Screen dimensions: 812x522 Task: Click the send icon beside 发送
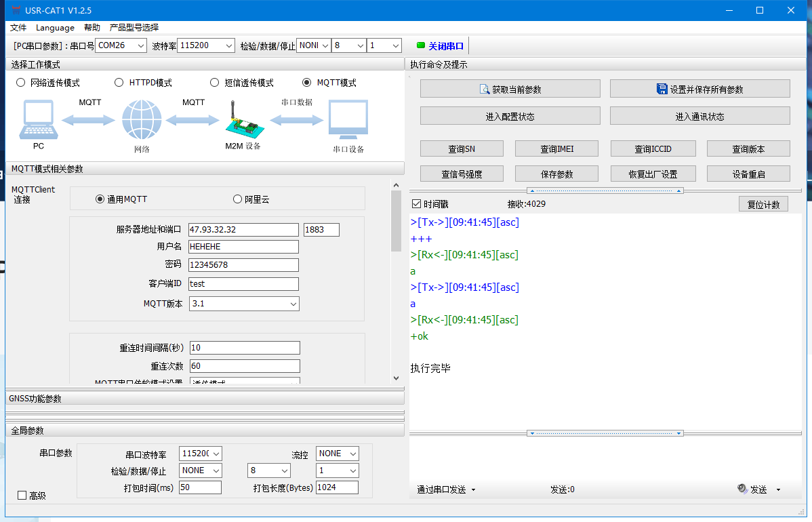pyautogui.click(x=742, y=489)
